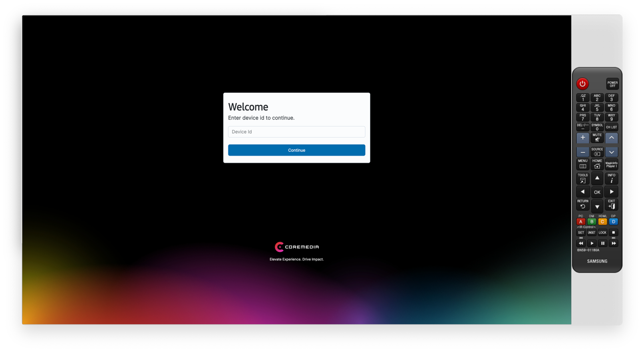Navigate down with the remote's down arrow
This screenshot has height=354, width=644.
pyautogui.click(x=597, y=206)
